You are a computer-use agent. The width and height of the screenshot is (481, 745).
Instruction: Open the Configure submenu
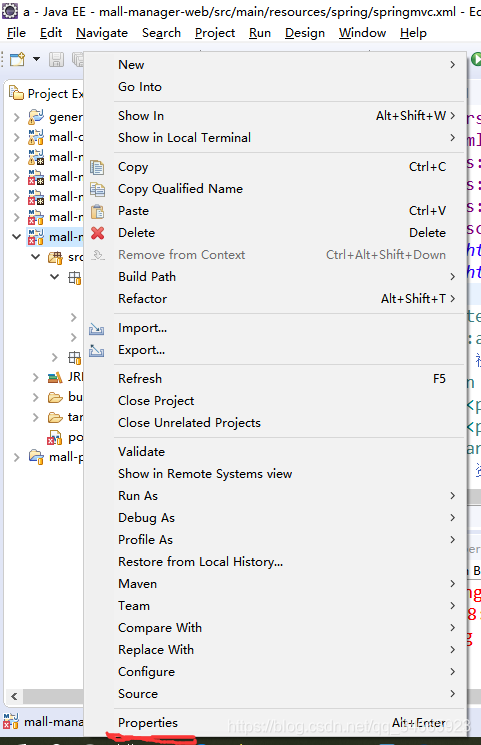275,671
